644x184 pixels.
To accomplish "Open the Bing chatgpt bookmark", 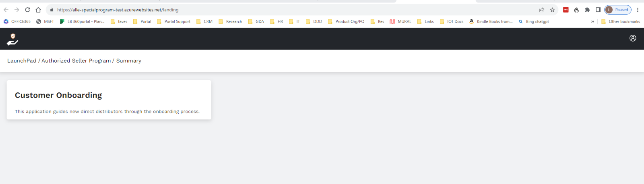I will [x=534, y=21].
